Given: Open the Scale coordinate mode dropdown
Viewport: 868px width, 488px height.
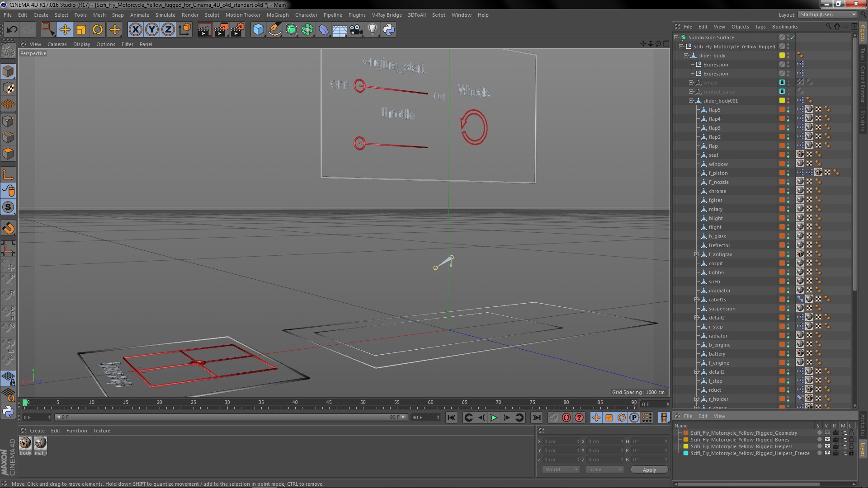Looking at the screenshot, I should (604, 469).
